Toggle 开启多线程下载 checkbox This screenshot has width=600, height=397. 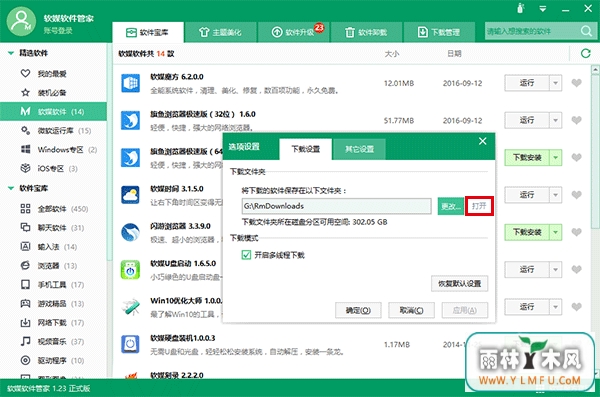click(x=246, y=255)
